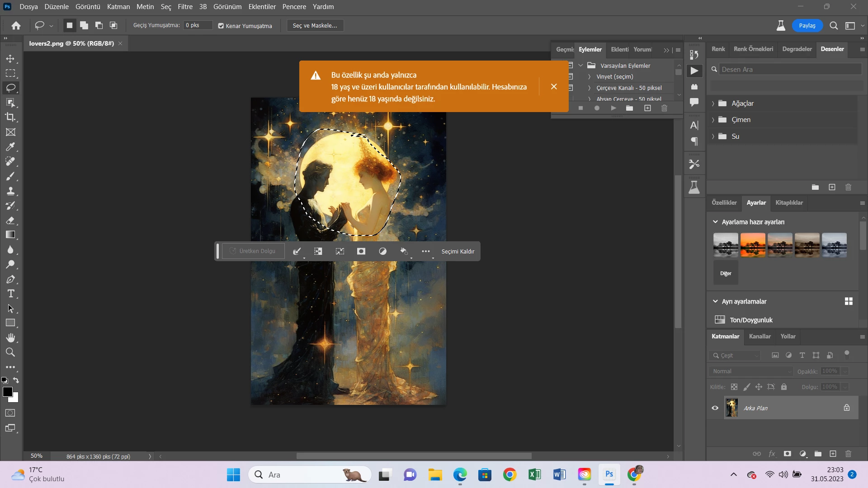868x488 pixels.
Task: Collapse Ayarlama hazır ayarları section
Action: pos(715,222)
